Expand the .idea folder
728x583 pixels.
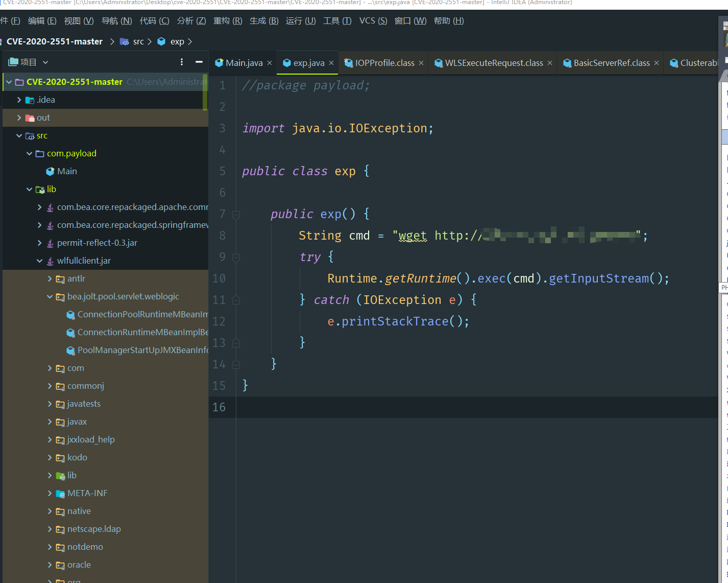(19, 100)
